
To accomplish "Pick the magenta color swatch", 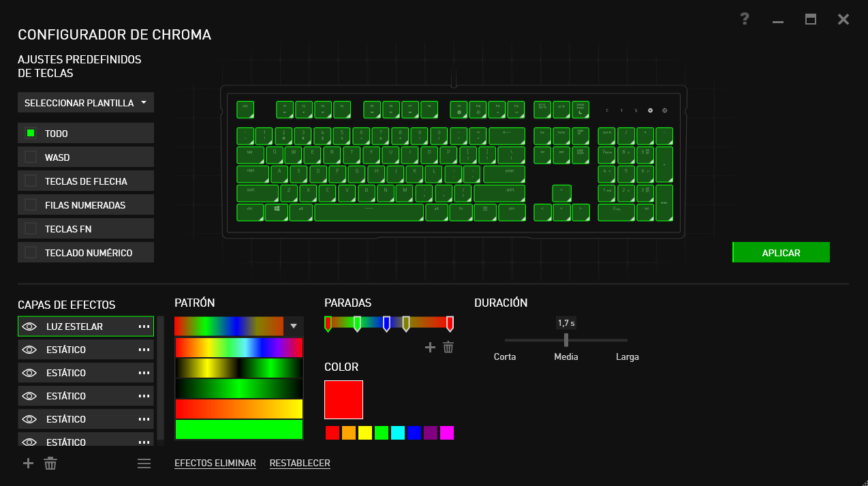I will tap(447, 433).
